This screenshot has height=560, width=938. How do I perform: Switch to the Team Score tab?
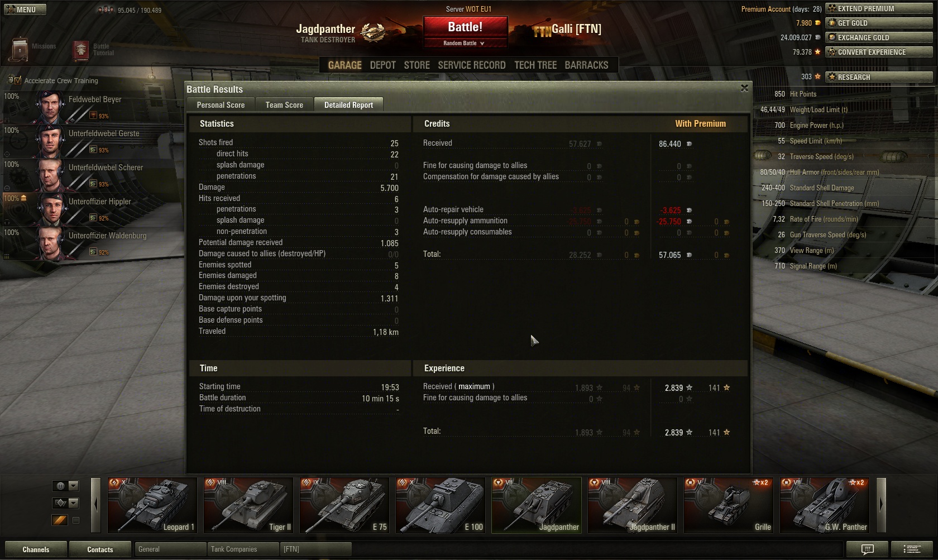[284, 104]
